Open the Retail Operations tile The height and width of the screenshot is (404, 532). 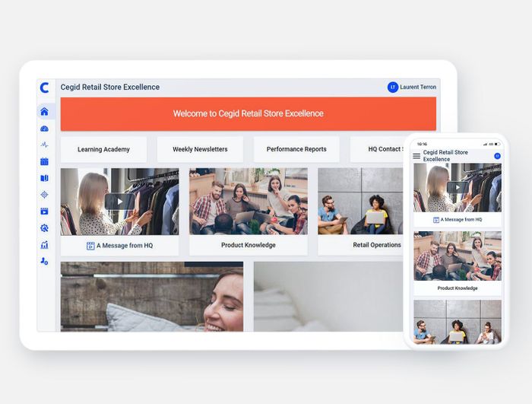pos(376,245)
